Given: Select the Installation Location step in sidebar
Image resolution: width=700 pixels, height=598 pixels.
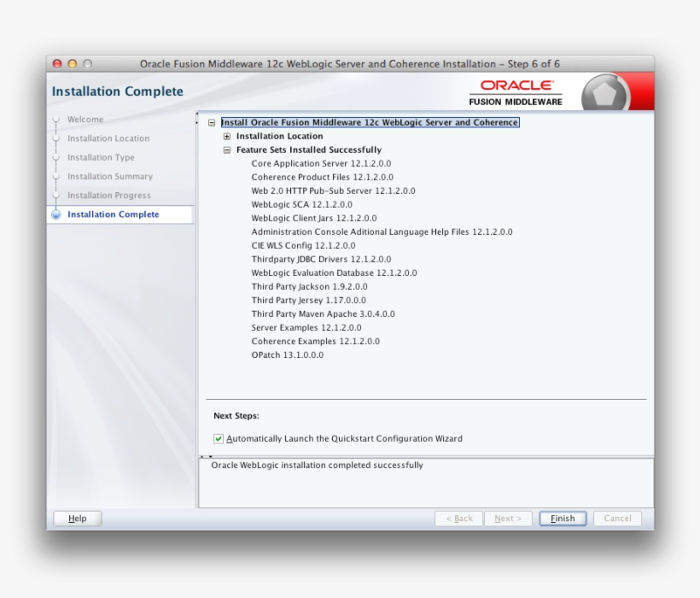Looking at the screenshot, I should pyautogui.click(x=108, y=138).
